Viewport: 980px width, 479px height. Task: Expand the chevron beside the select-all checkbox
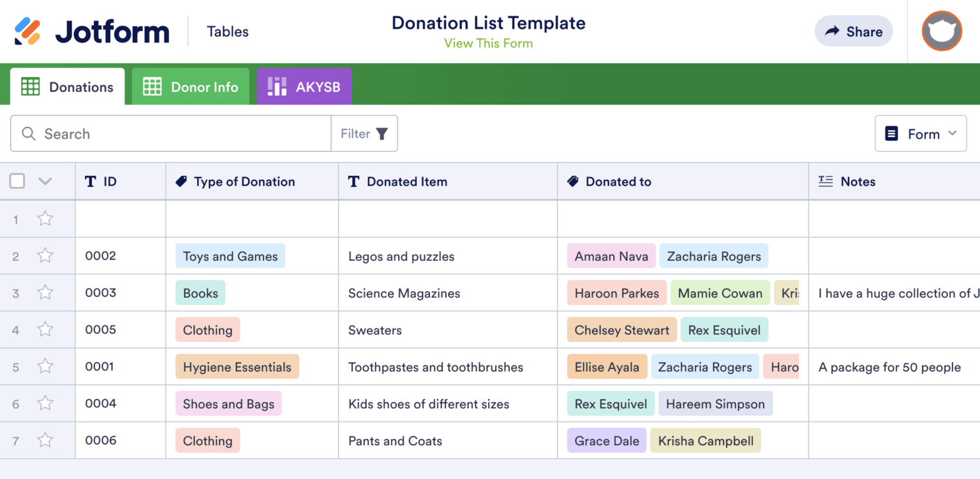point(45,181)
